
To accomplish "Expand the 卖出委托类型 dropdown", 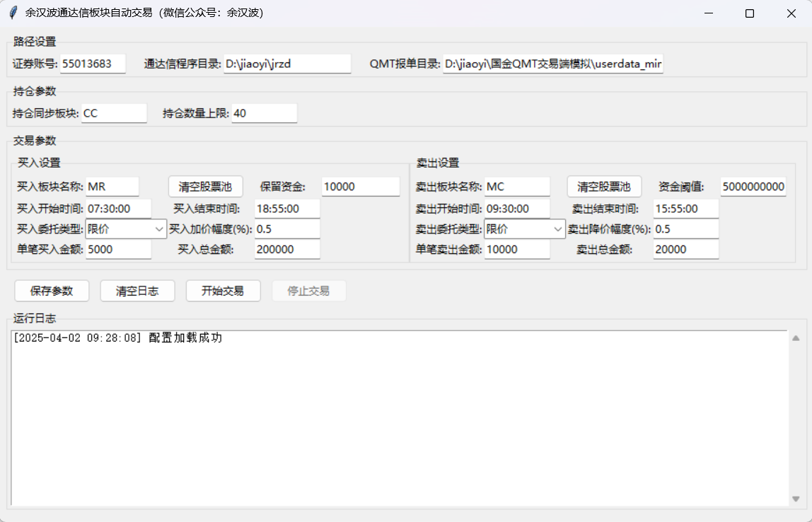I will [x=524, y=229].
